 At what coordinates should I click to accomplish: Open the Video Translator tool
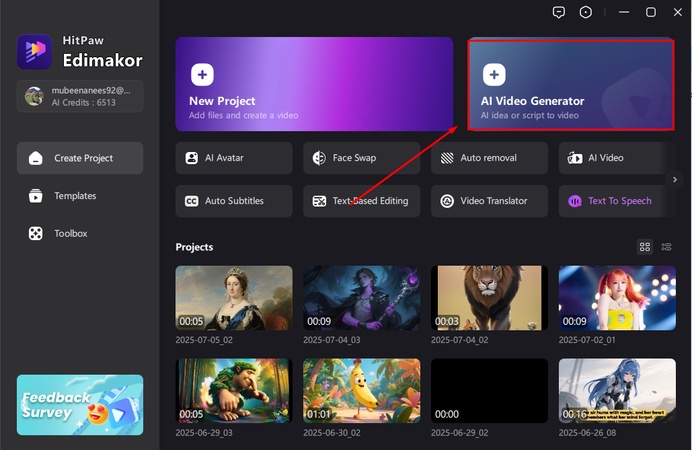[489, 201]
